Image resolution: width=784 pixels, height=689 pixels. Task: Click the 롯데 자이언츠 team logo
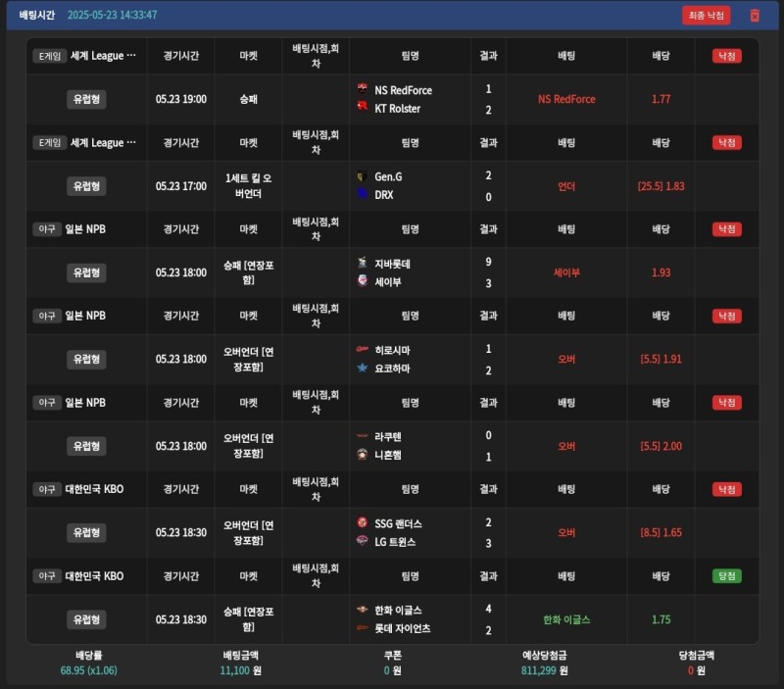click(363, 628)
